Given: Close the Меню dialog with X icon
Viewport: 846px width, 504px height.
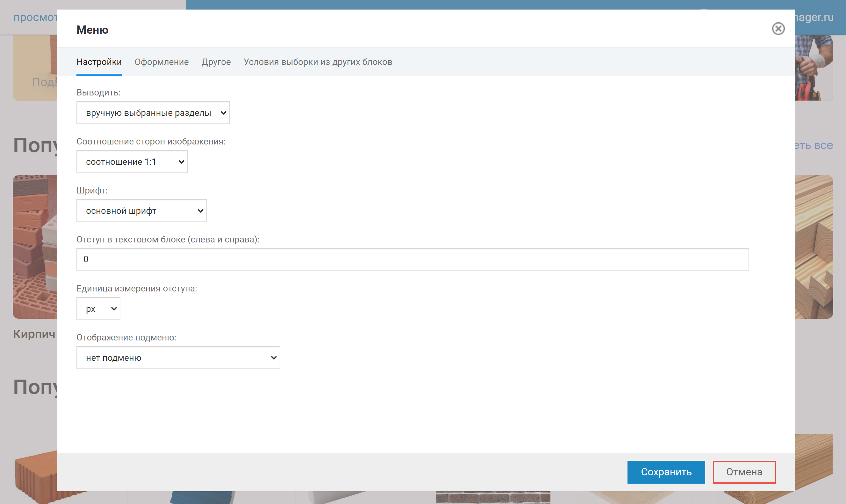Looking at the screenshot, I should (778, 29).
